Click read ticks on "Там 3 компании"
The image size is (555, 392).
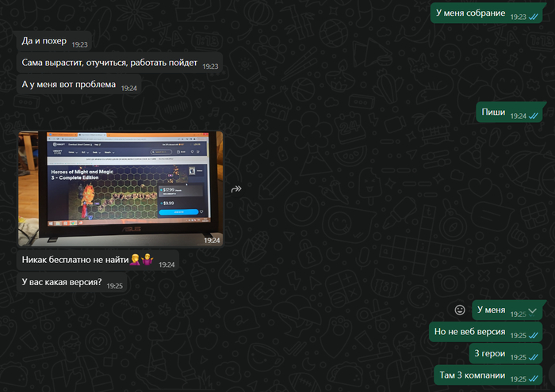click(533, 378)
